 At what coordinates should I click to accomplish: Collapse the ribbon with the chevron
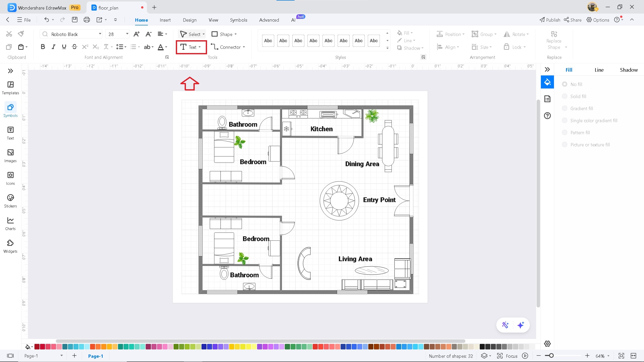tap(632, 20)
